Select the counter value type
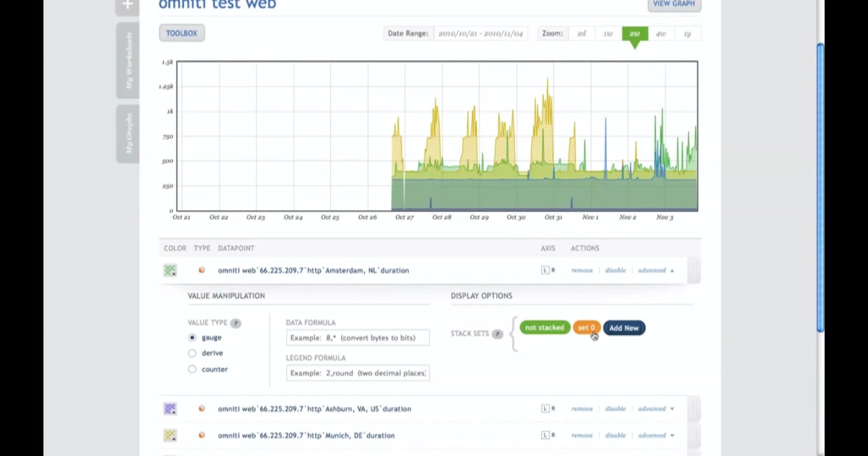 tap(192, 369)
